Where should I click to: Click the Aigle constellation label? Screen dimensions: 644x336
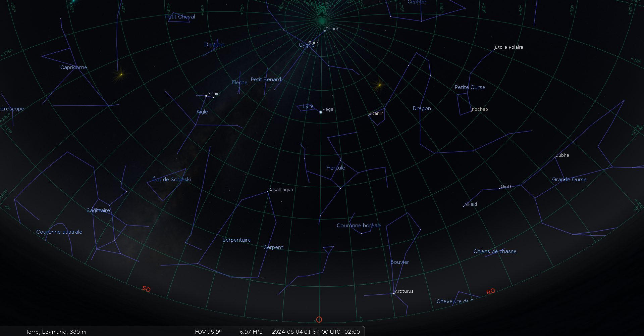(202, 112)
